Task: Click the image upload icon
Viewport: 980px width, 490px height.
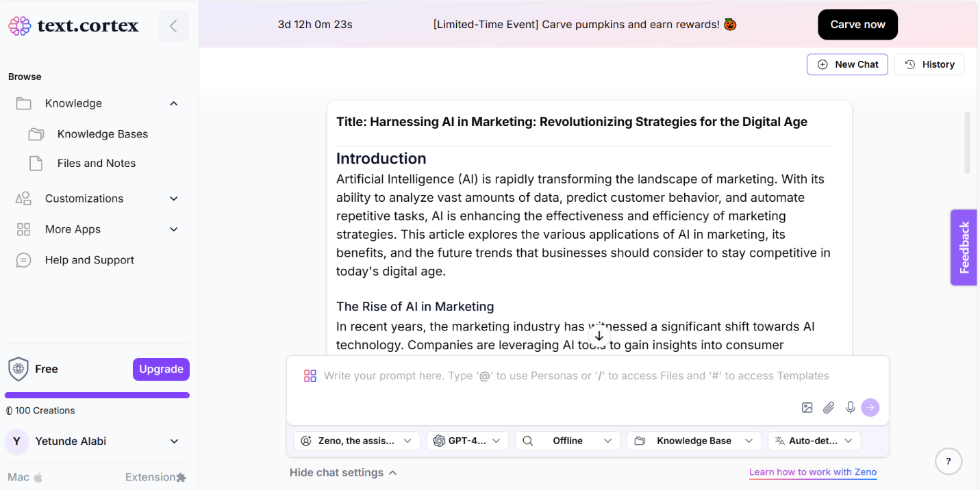Action: [x=807, y=408]
